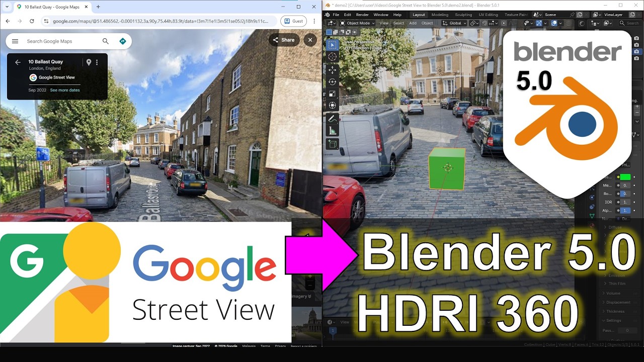Toggle proportional editing in Blender header
Image resolution: width=644 pixels, height=362 pixels.
[x=503, y=23]
